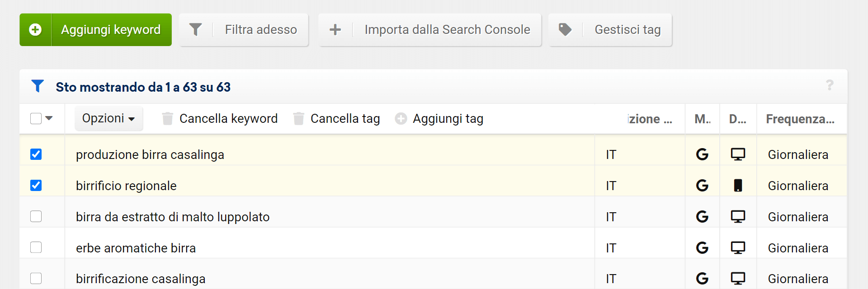Click Aggiungi tag action

[448, 119]
